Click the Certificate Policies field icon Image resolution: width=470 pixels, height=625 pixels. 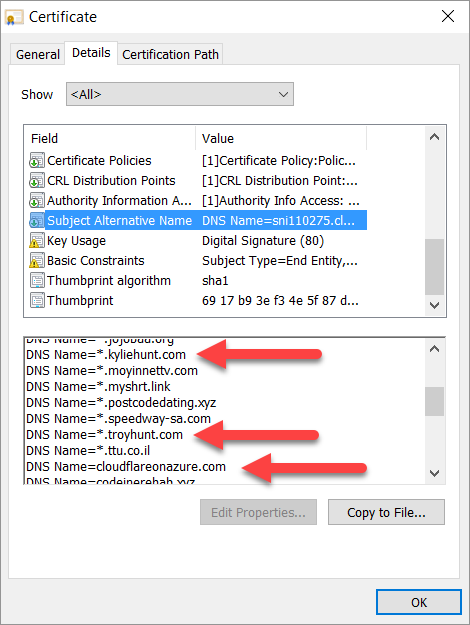click(37, 161)
